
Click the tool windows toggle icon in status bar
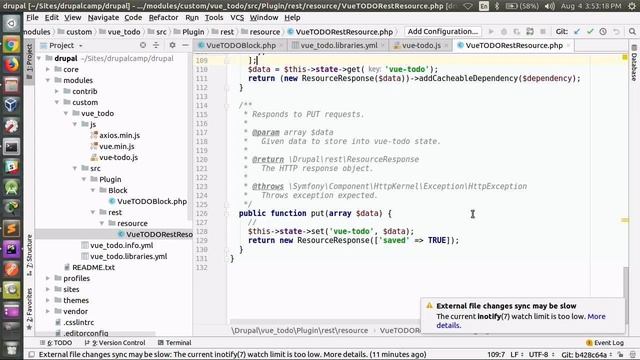pos(31,354)
